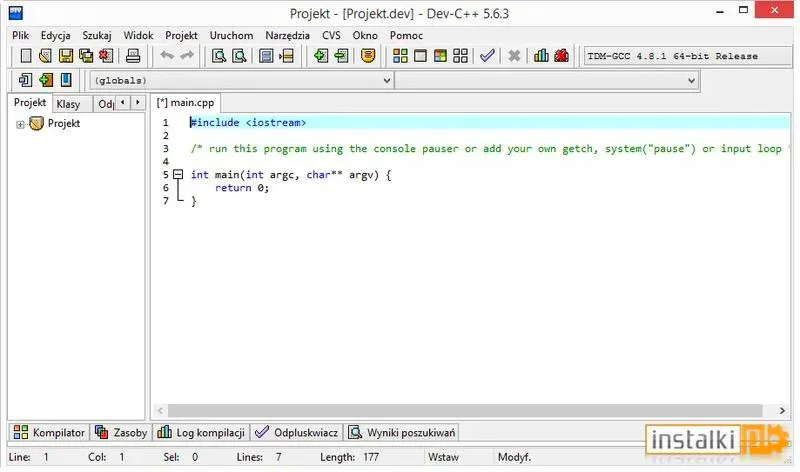
Task: Rebuild all via grey four-square icon
Action: click(x=460, y=56)
